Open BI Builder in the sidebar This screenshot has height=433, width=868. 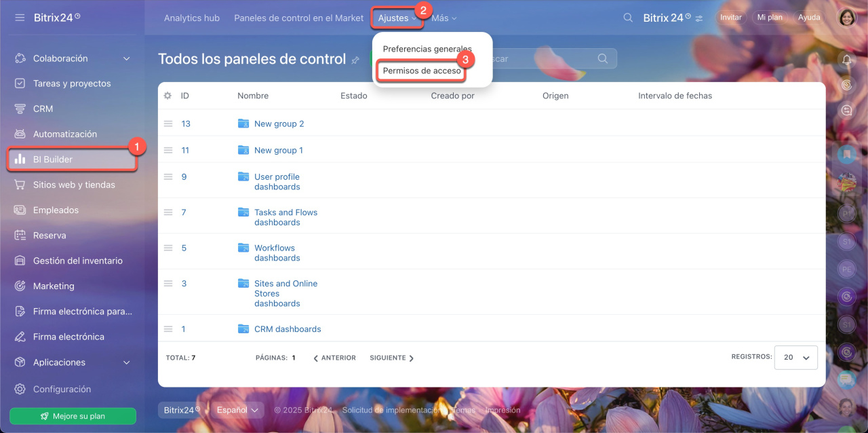pos(73,159)
